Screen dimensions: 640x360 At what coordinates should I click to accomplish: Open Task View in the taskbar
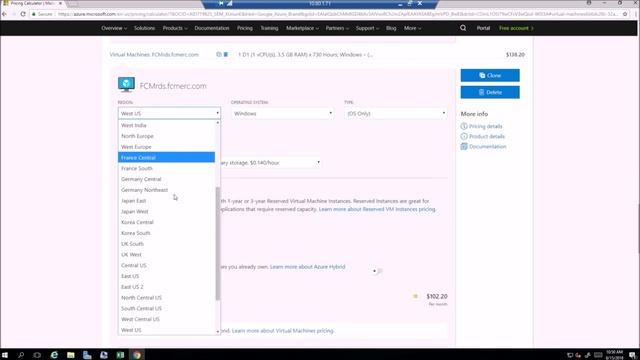tap(37, 355)
